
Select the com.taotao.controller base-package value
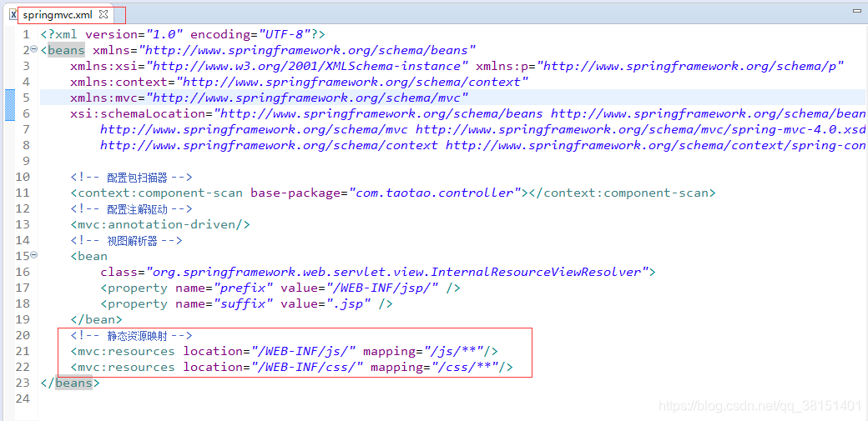435,193
